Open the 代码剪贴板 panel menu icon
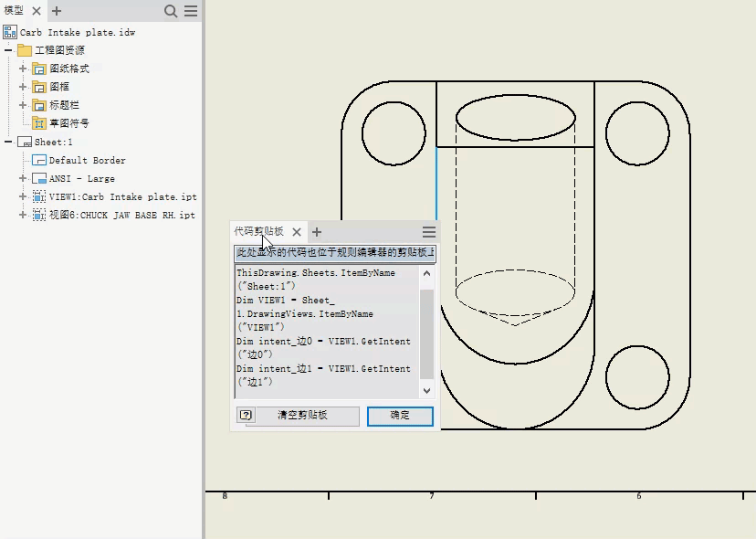756x539 pixels. (x=429, y=232)
